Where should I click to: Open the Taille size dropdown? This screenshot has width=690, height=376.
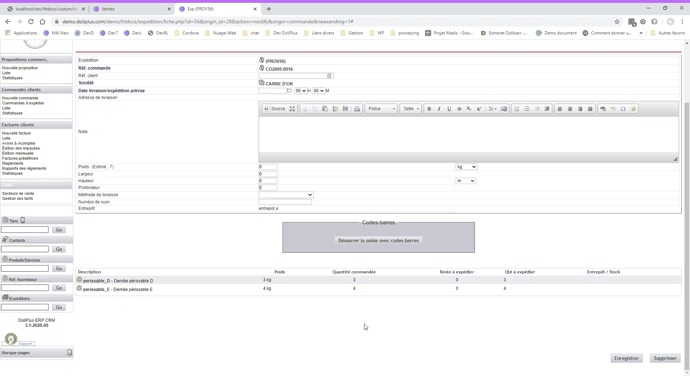[411, 109]
